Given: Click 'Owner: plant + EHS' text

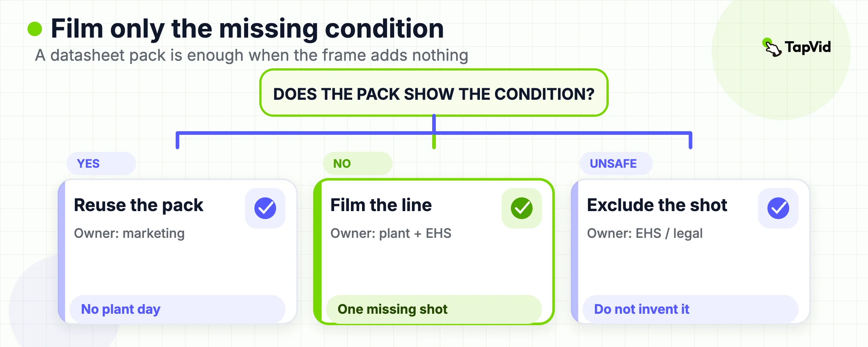Looking at the screenshot, I should (391, 234).
